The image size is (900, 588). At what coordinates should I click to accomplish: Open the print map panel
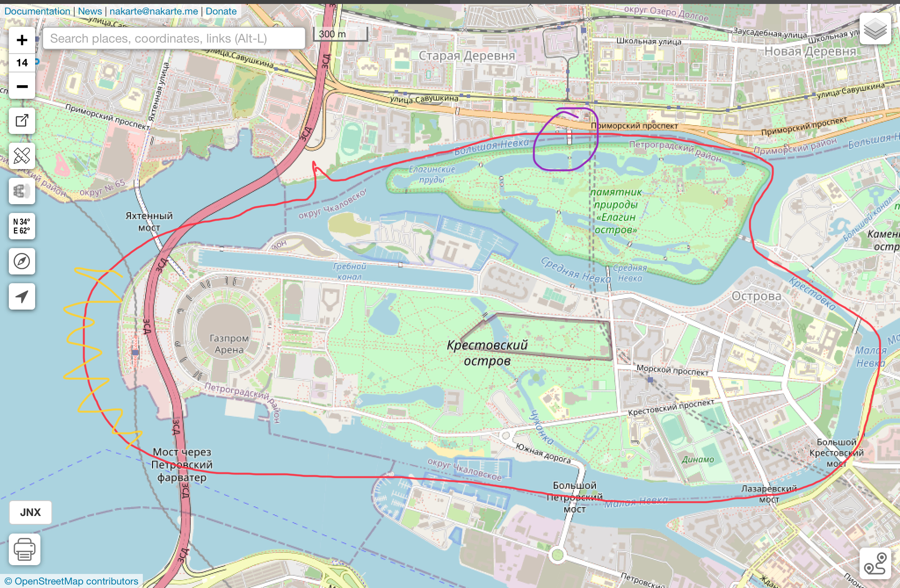tap(25, 549)
